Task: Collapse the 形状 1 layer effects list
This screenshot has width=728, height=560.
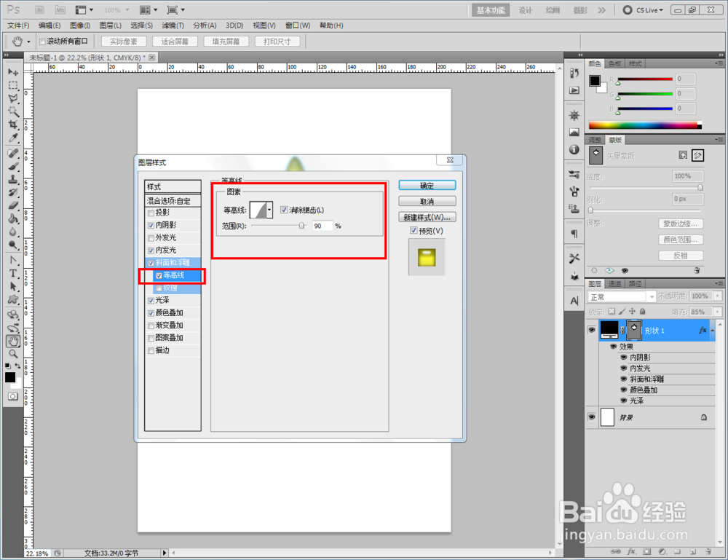Action: [712, 330]
